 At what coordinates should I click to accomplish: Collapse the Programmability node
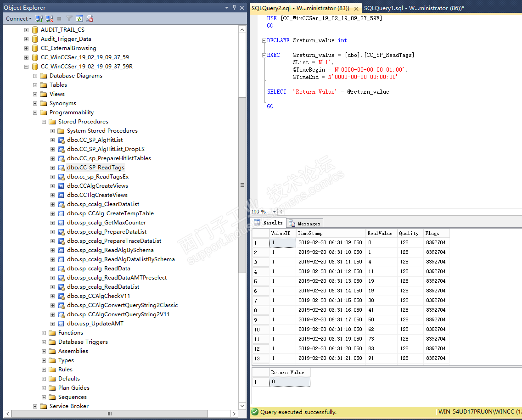tap(35, 112)
